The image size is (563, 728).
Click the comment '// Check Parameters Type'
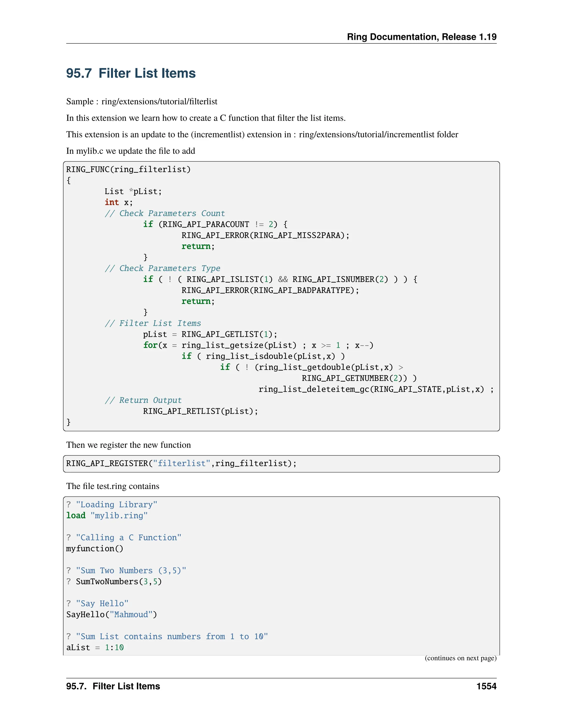coord(162,268)
